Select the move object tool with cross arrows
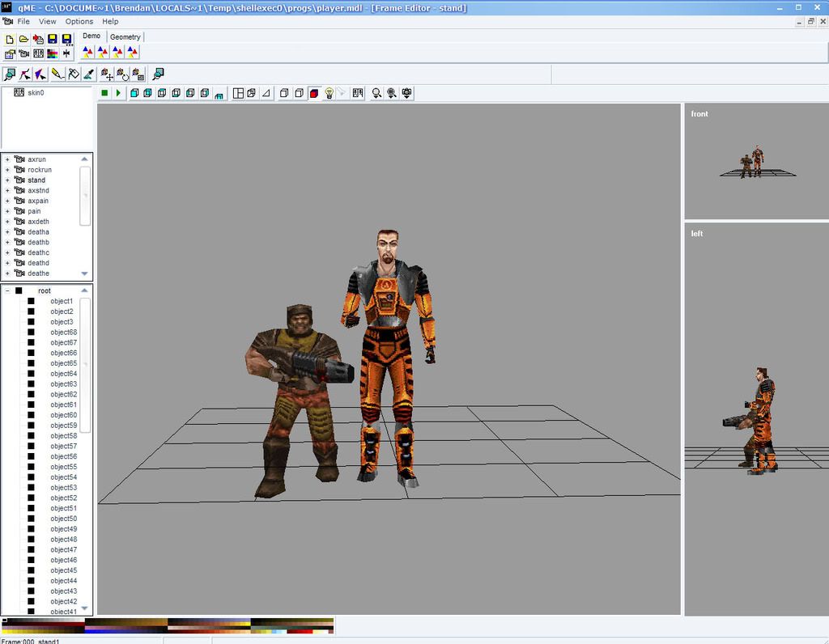Image resolution: width=829 pixels, height=644 pixels. 107,74
